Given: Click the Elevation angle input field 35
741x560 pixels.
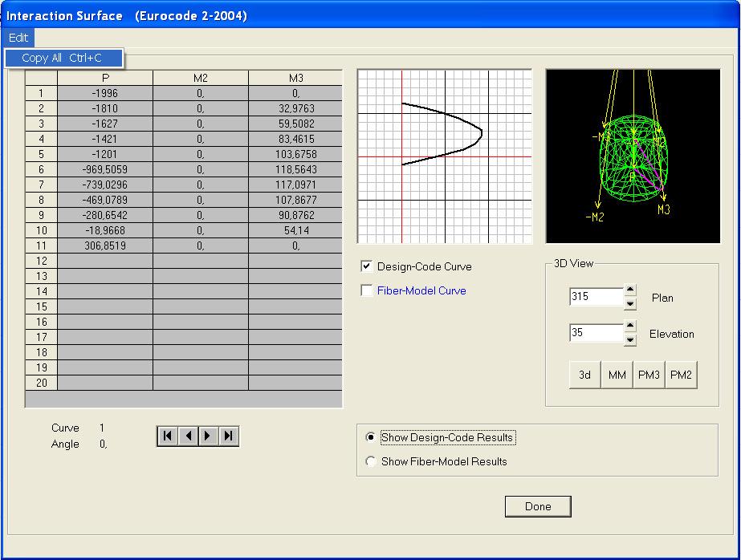Looking at the screenshot, I should coord(596,332).
